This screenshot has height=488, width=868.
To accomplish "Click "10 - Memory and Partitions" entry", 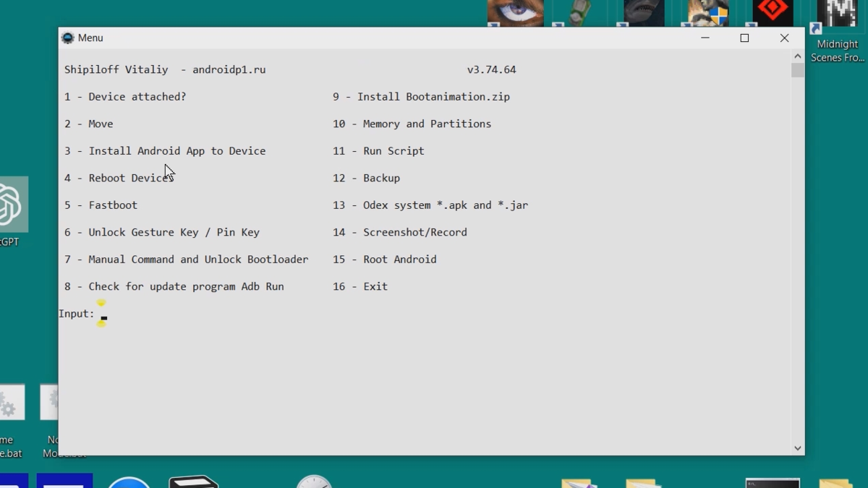I will [412, 124].
